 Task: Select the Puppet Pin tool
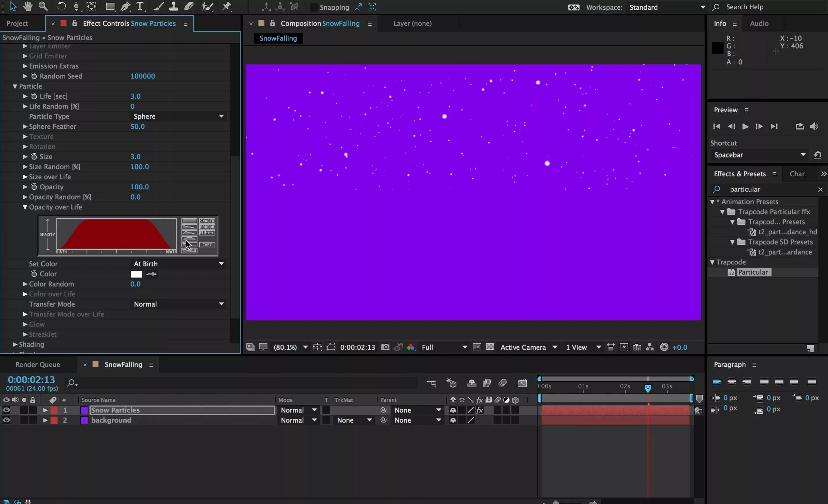pos(227,6)
